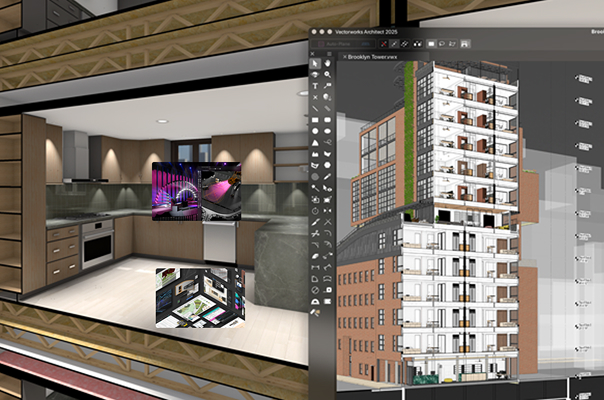Choose the Rectangle tool
This screenshot has width=604, height=400.
click(315, 120)
